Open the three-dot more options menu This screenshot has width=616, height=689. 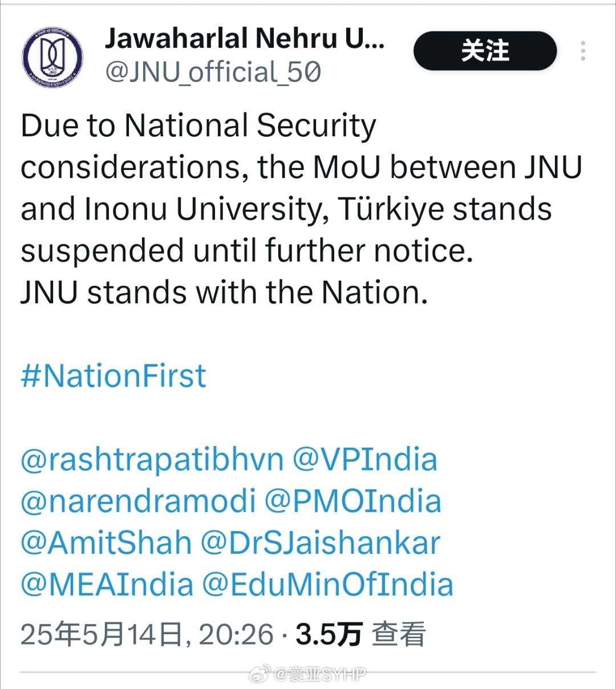tap(582, 51)
